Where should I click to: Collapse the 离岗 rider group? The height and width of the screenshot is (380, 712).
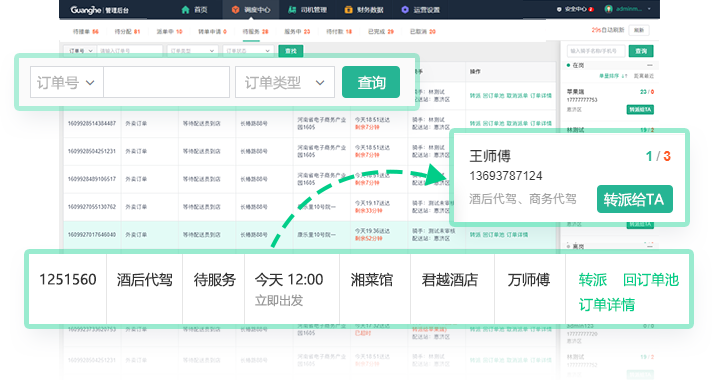tap(650, 246)
